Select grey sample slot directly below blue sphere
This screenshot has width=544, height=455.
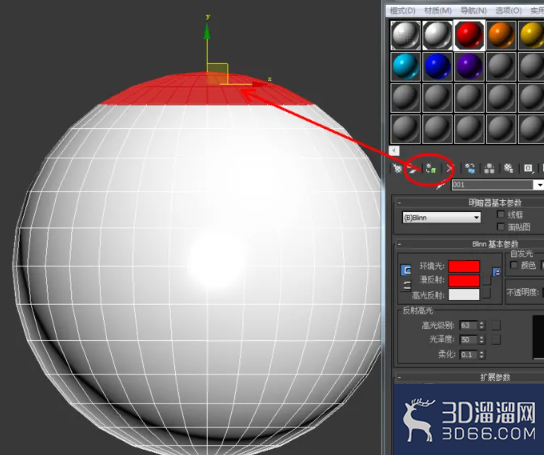[437, 98]
